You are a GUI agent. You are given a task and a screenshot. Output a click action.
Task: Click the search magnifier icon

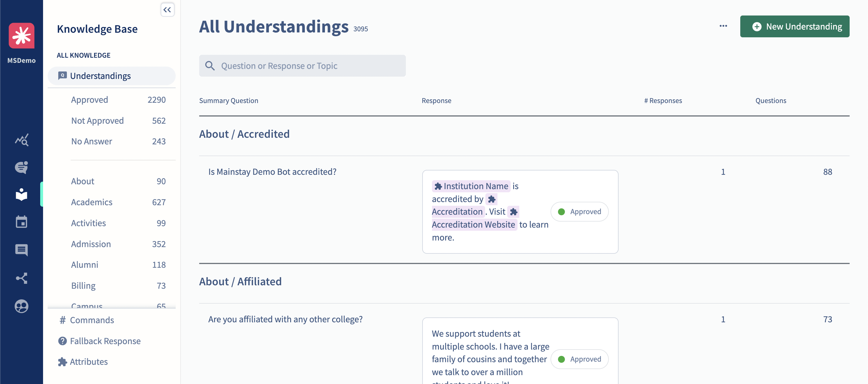210,66
